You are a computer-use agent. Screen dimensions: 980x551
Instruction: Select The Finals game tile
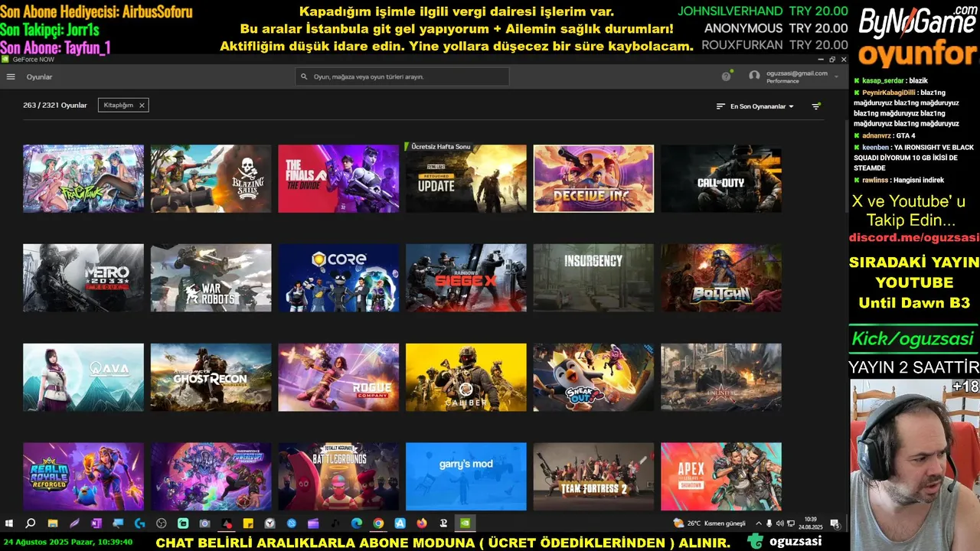(x=338, y=178)
